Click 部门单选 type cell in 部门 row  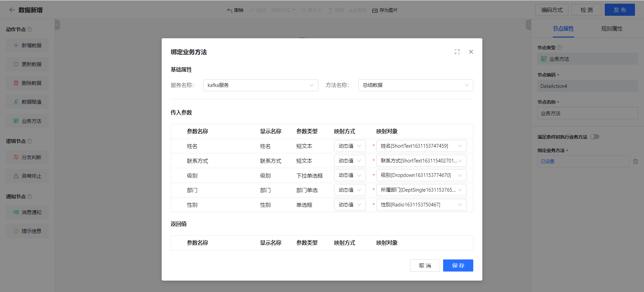coord(307,190)
